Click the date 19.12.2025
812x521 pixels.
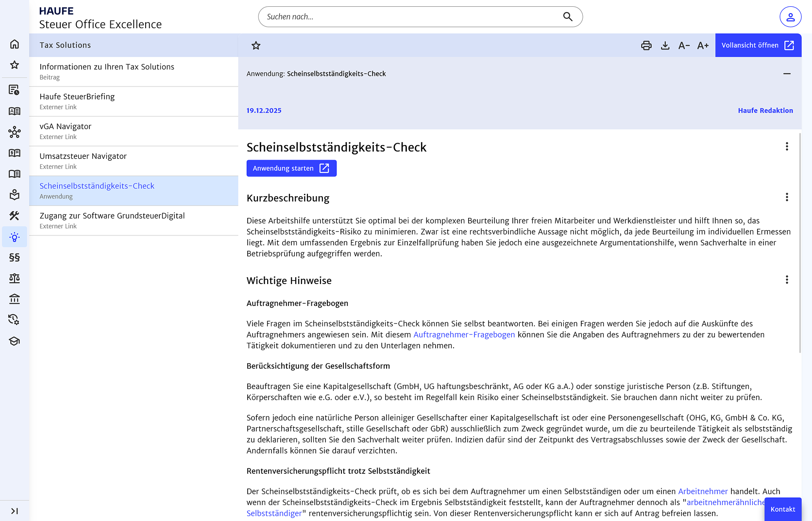pyautogui.click(x=264, y=111)
